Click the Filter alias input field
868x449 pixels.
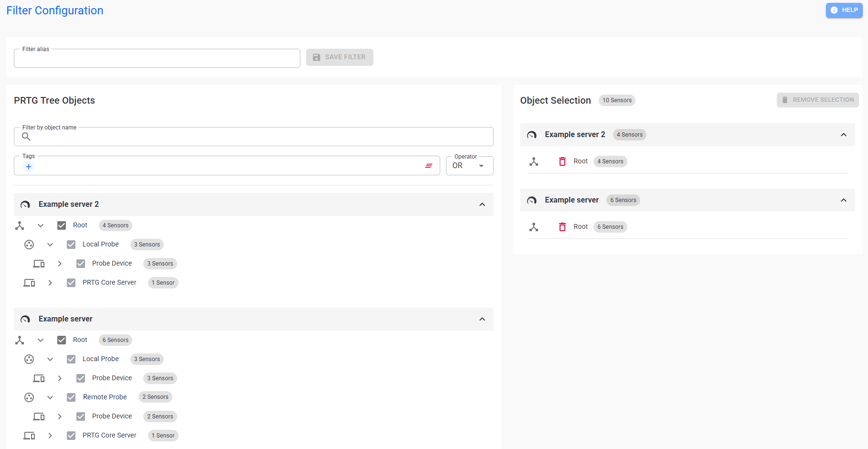(157, 58)
